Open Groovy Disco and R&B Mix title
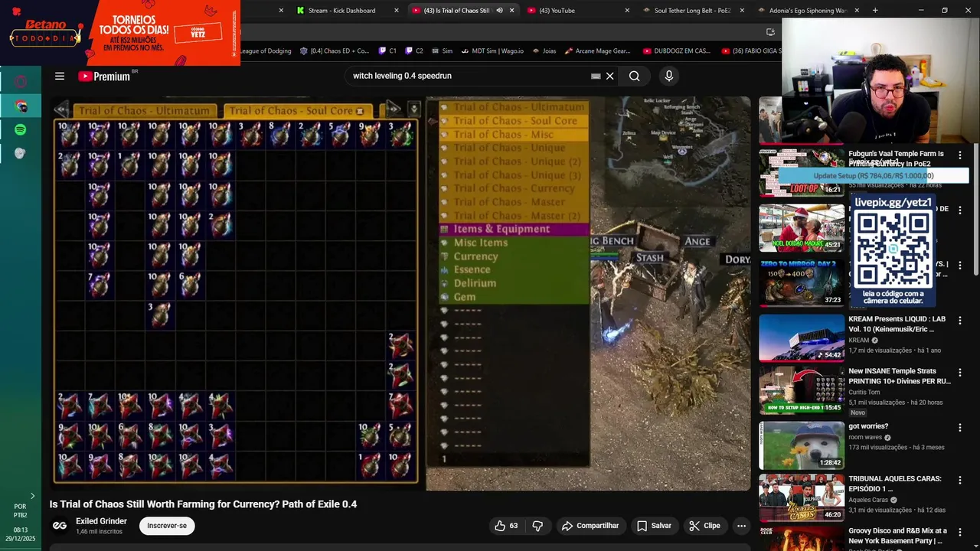The height and width of the screenshot is (551, 980). click(x=897, y=535)
